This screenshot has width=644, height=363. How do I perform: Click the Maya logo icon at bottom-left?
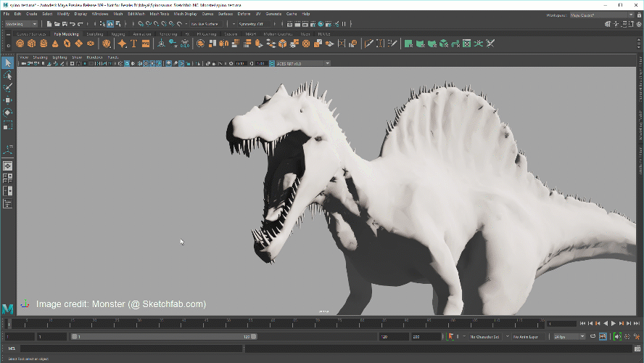tap(7, 309)
